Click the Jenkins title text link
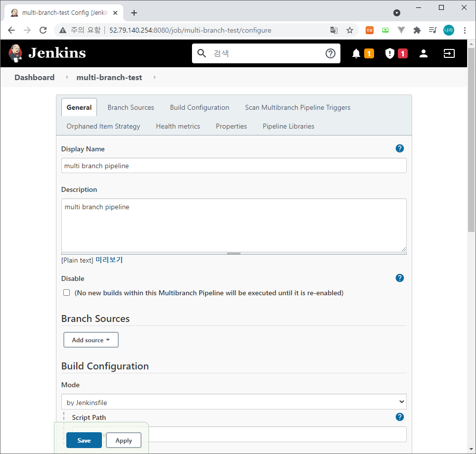This screenshot has height=454, width=476. 57,53
